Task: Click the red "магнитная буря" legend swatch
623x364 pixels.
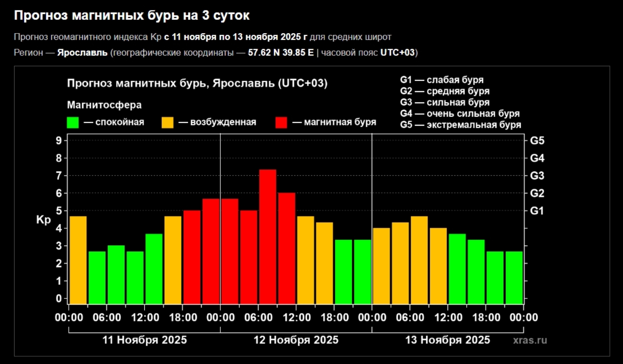Action: click(x=281, y=122)
